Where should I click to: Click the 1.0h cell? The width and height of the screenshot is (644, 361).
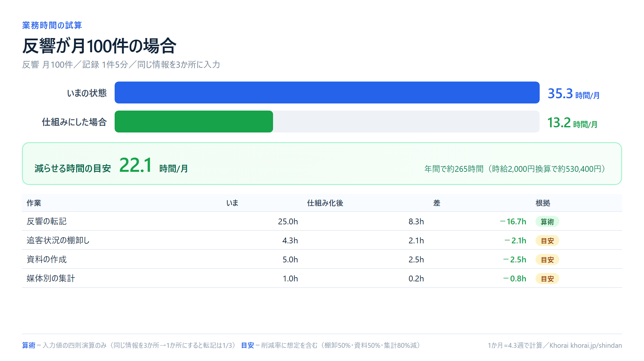tap(290, 278)
